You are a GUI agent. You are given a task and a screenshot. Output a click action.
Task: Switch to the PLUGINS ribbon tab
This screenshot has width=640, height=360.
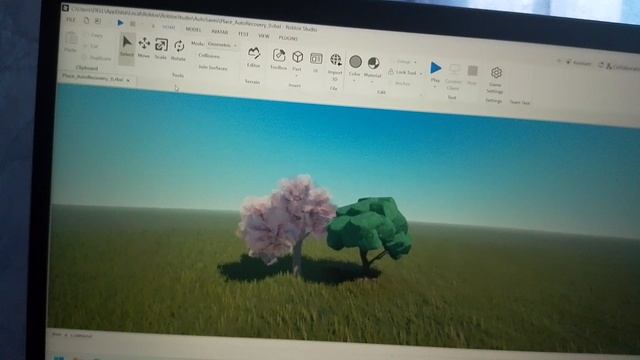coord(288,38)
